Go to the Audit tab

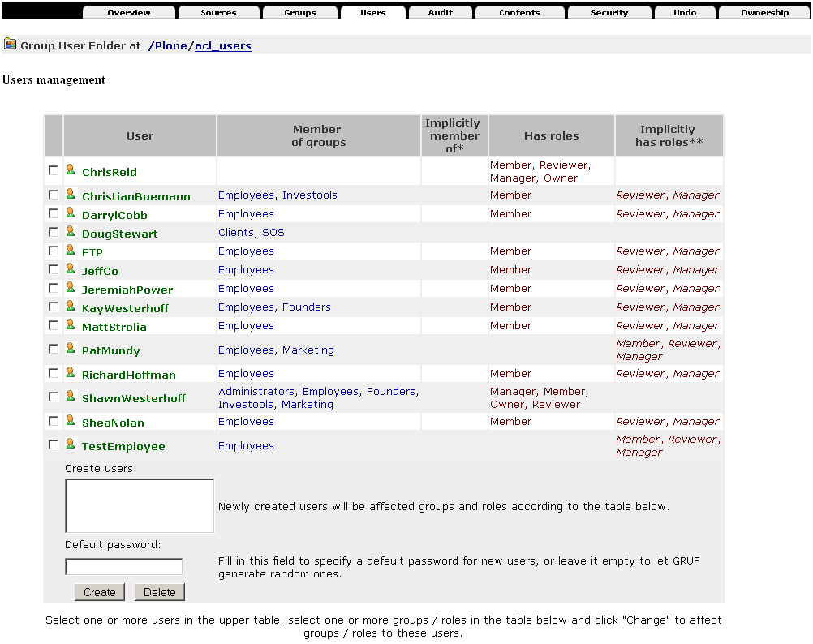(x=441, y=13)
